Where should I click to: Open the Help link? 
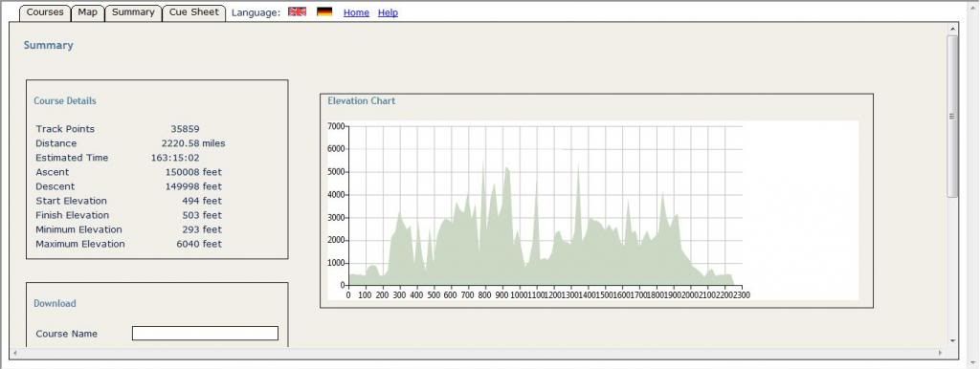[x=389, y=12]
